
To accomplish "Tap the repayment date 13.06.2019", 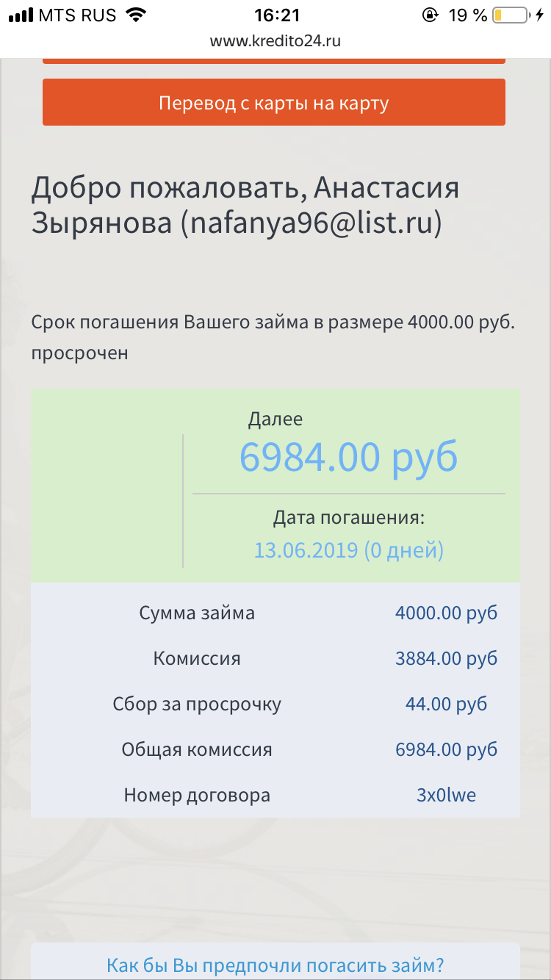I will [306, 550].
